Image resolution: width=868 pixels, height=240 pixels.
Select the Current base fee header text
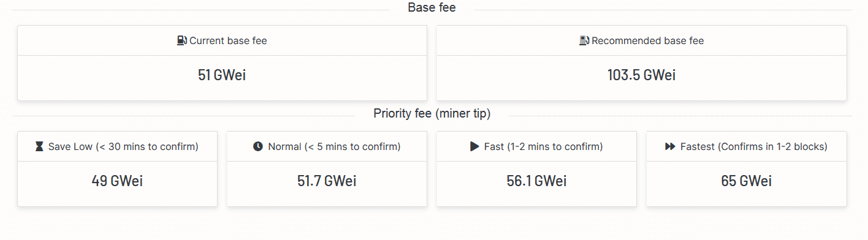point(228,41)
